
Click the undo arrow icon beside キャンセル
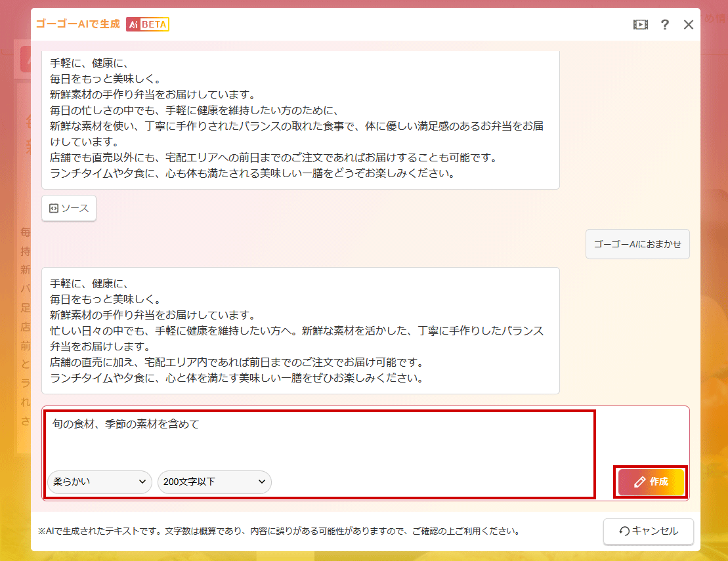point(624,531)
